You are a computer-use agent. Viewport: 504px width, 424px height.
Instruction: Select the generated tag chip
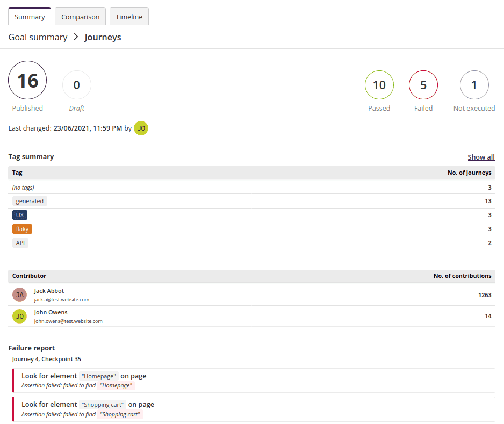click(30, 200)
